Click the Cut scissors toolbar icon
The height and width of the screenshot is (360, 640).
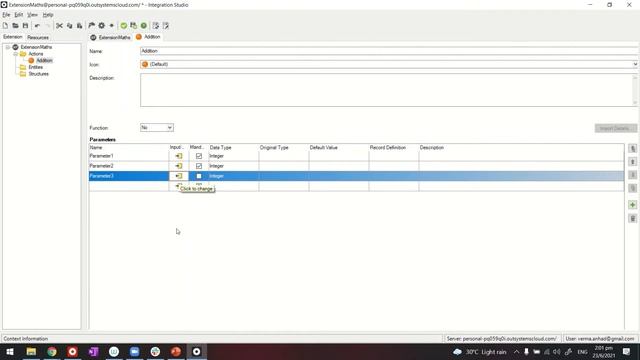tap(59, 25)
